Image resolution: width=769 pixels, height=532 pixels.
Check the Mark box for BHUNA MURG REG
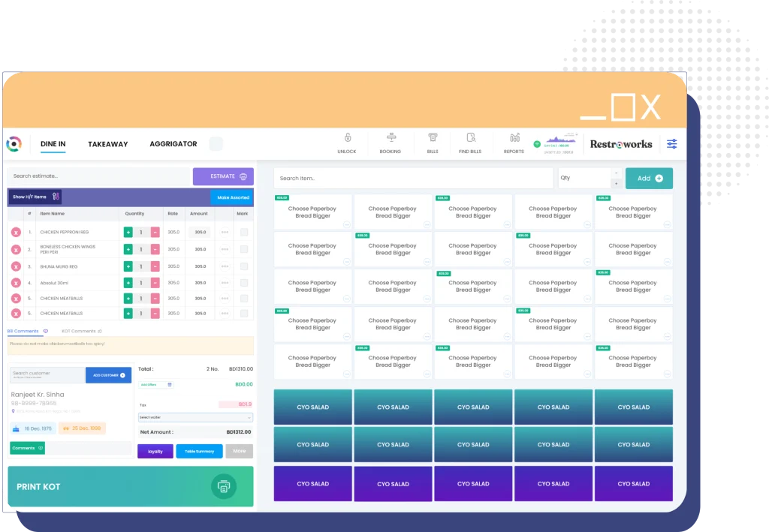[x=244, y=266]
